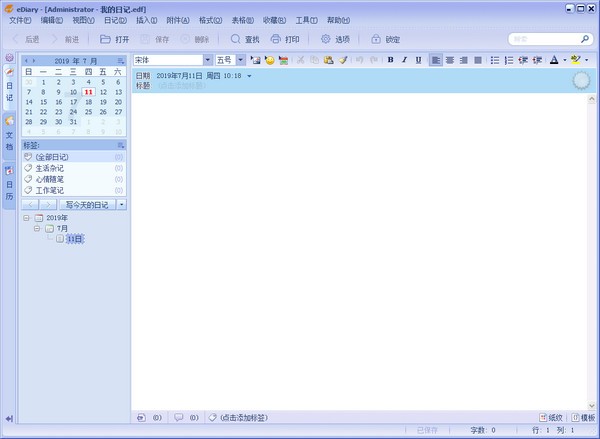Toggle Italic formatting
Screen dimensions: 600x439
[x=404, y=60]
